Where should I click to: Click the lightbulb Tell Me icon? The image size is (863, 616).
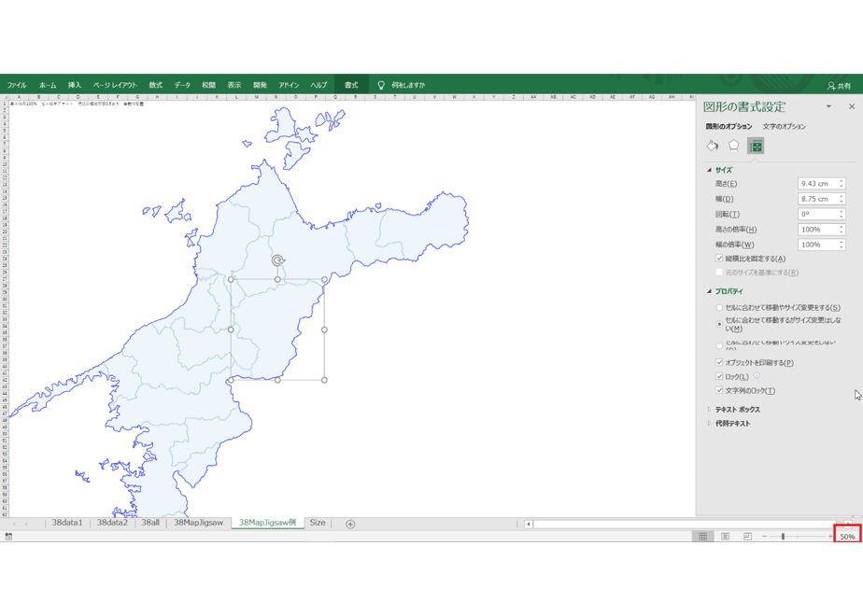tap(381, 85)
